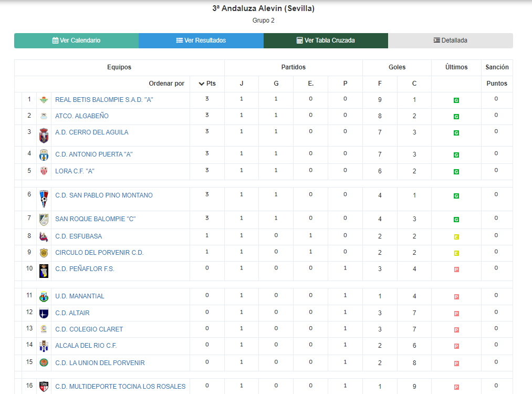
Task: Click A.D. Cerro del Aguila crest
Action: [44, 136]
